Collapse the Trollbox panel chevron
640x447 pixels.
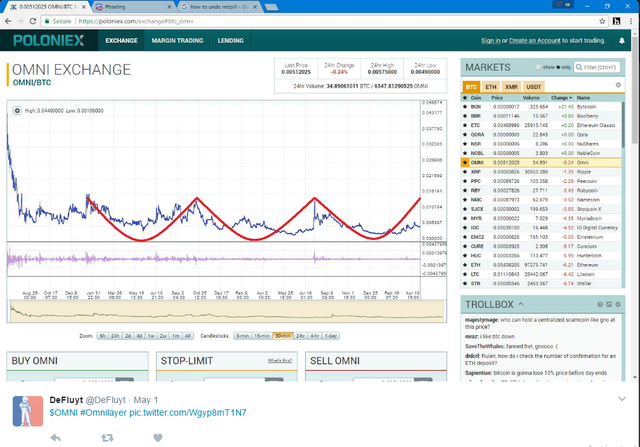point(521,304)
